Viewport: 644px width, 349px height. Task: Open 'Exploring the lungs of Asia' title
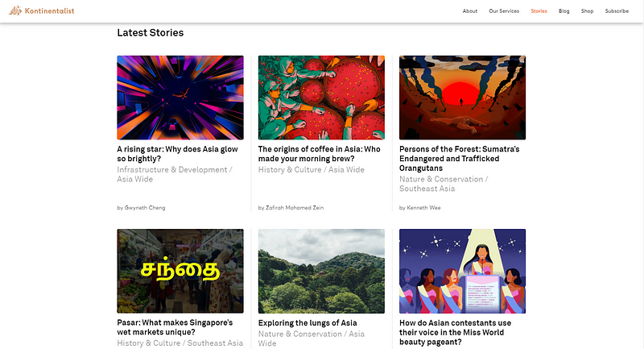click(308, 323)
